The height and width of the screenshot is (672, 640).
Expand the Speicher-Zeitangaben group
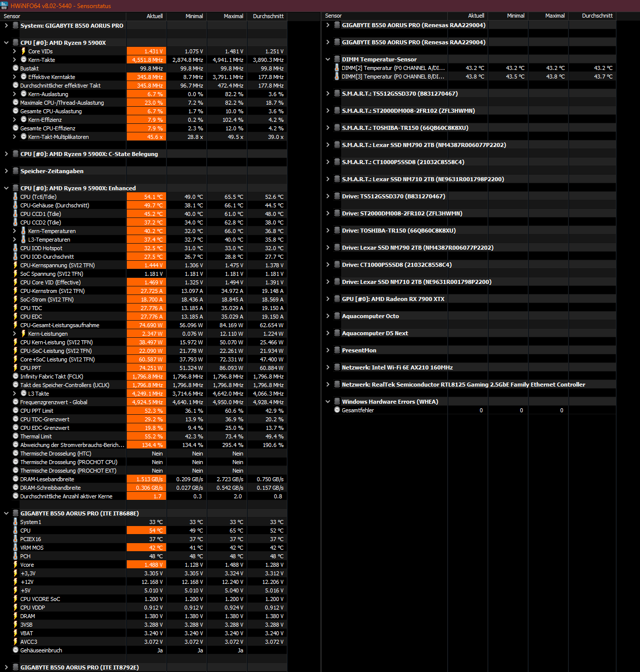(6, 171)
